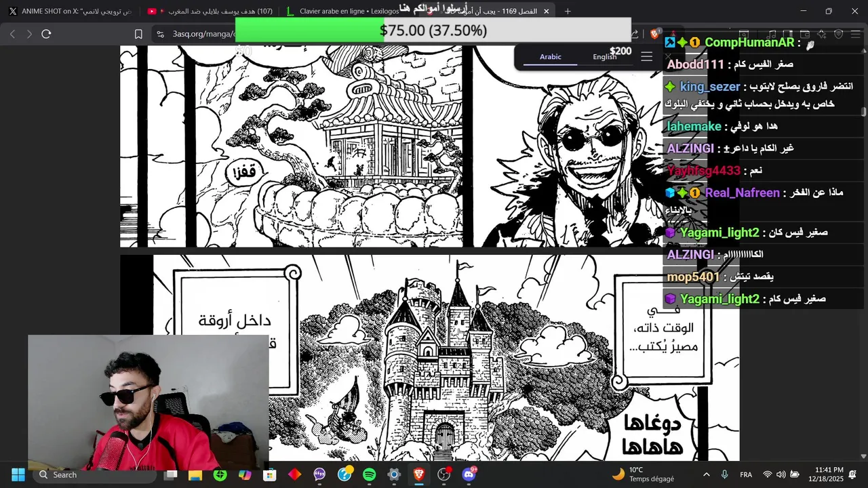Open the volume speaker tray icon
The image size is (868, 488).
click(x=781, y=474)
